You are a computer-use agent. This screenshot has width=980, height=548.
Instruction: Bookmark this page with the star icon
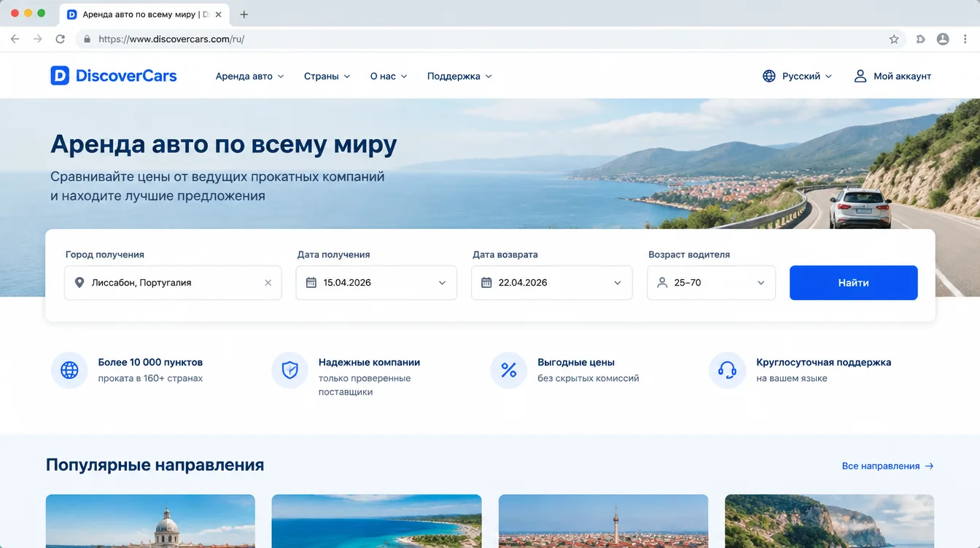894,39
